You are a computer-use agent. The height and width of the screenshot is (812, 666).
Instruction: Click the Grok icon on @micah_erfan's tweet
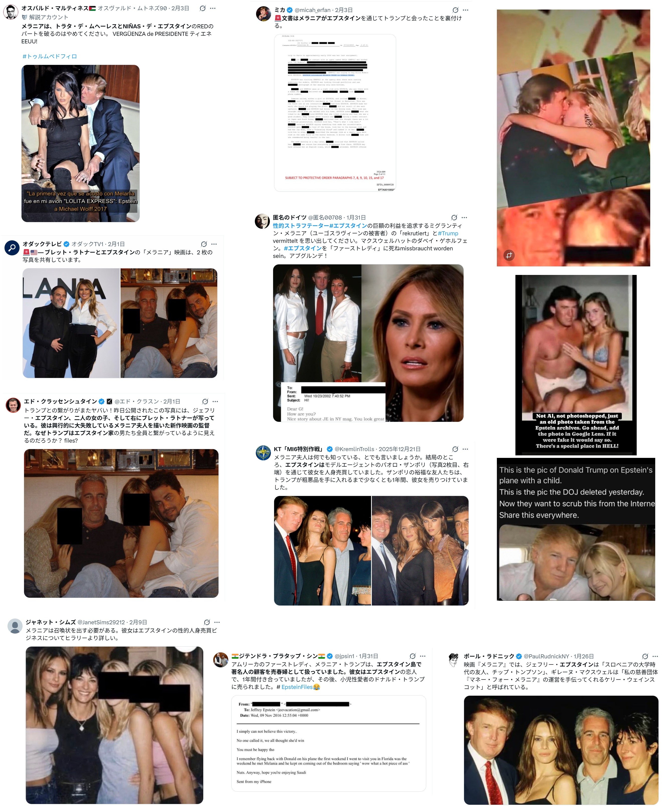(x=455, y=10)
